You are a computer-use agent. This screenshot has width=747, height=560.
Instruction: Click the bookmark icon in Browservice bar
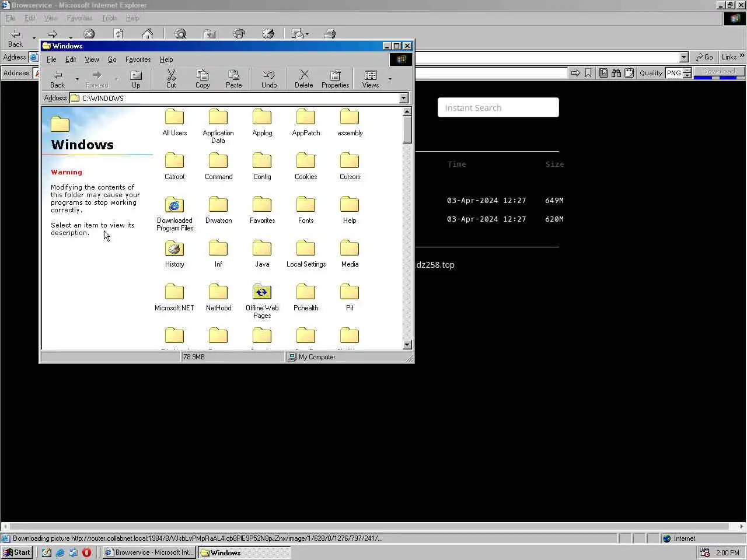pyautogui.click(x=588, y=73)
